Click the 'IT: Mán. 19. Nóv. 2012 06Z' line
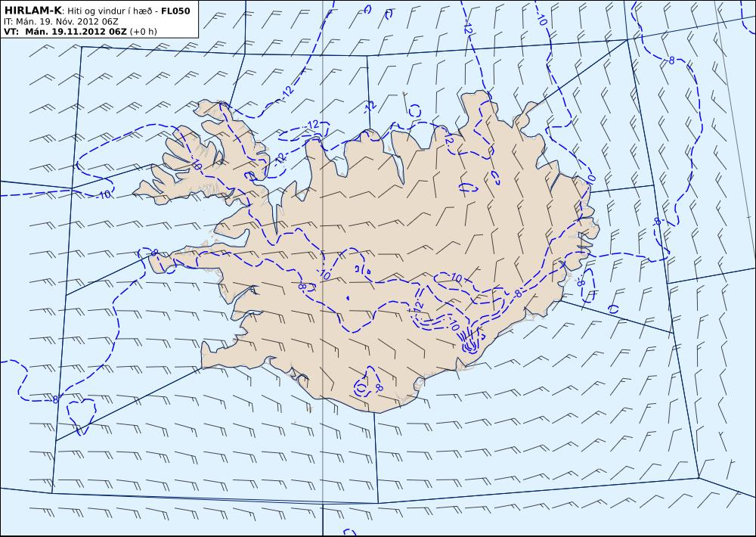The width and height of the screenshot is (756, 537). [60, 21]
